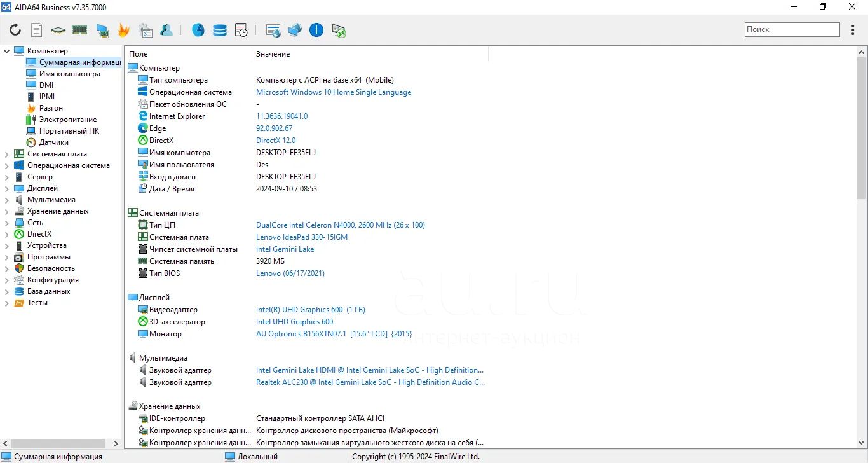
Task: Click the CPU chip toolbar icon
Action: point(58,30)
